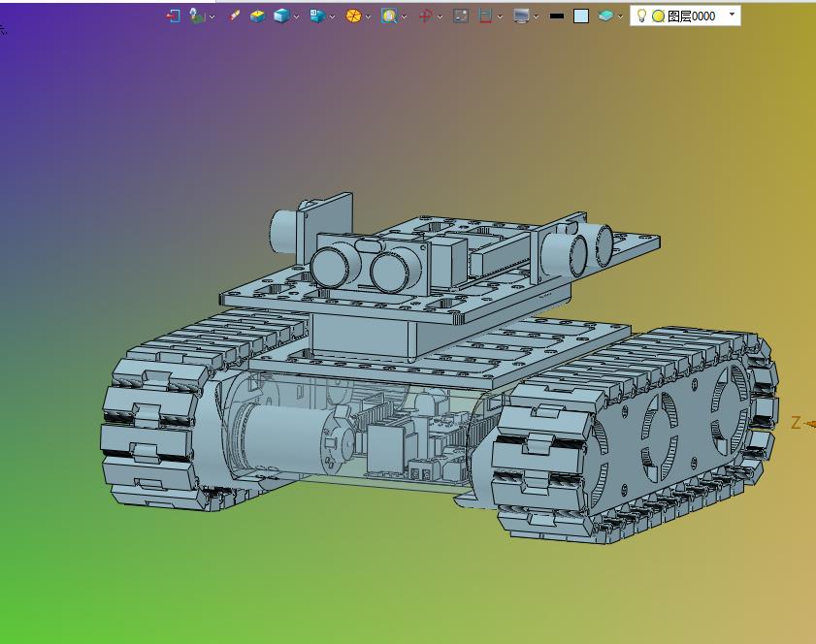Click the exit/import arrow icon in toolbar
816x644 pixels.
173,16
